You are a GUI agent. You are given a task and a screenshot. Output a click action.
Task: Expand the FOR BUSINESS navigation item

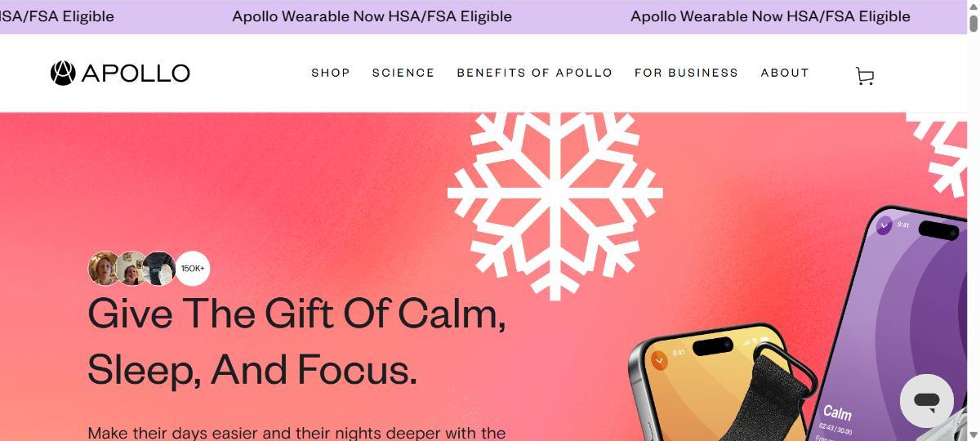pyautogui.click(x=686, y=73)
